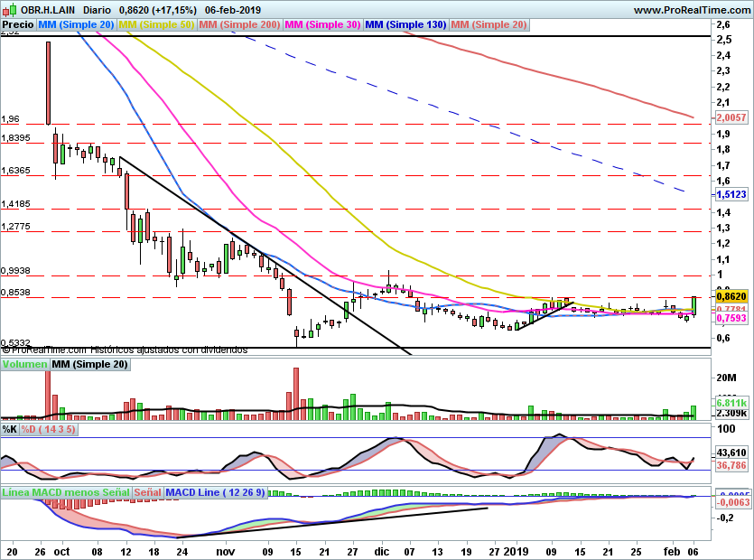The height and width of the screenshot is (560, 754).
Task: Open the yellow MM (Simple 50) label
Action: (x=156, y=24)
